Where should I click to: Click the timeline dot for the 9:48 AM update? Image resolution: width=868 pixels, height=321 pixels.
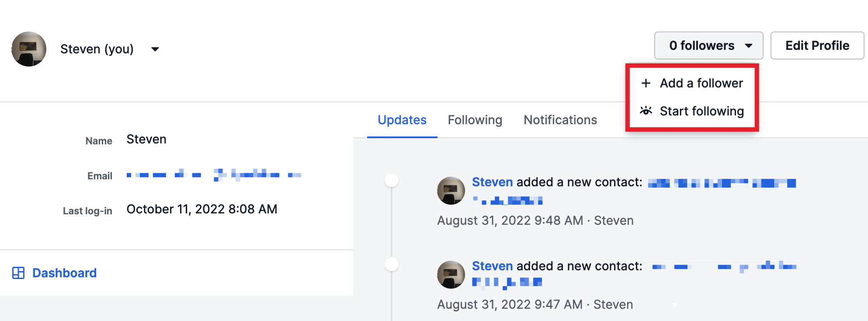(392, 180)
